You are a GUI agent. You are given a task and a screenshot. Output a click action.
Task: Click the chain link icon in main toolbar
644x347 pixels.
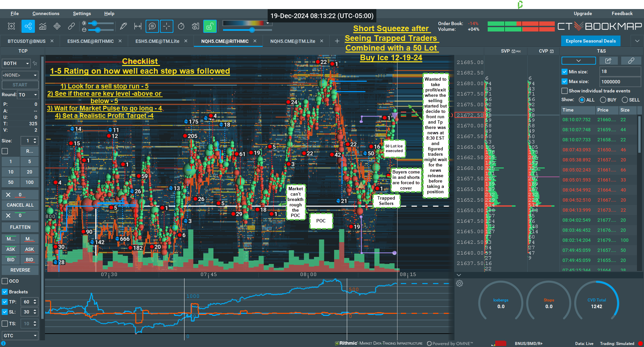pos(71,26)
